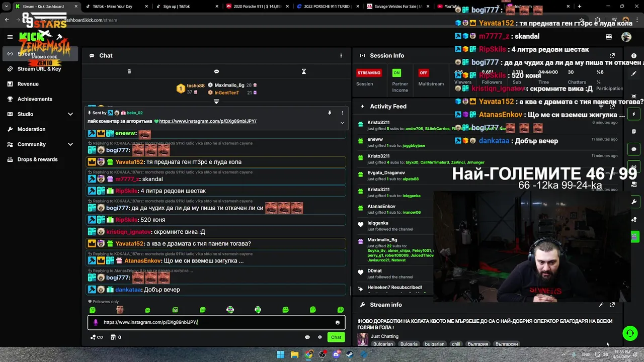Viewport: 644px width, 362px height.
Task: Open pinned message three-dot options
Action: [x=342, y=113]
